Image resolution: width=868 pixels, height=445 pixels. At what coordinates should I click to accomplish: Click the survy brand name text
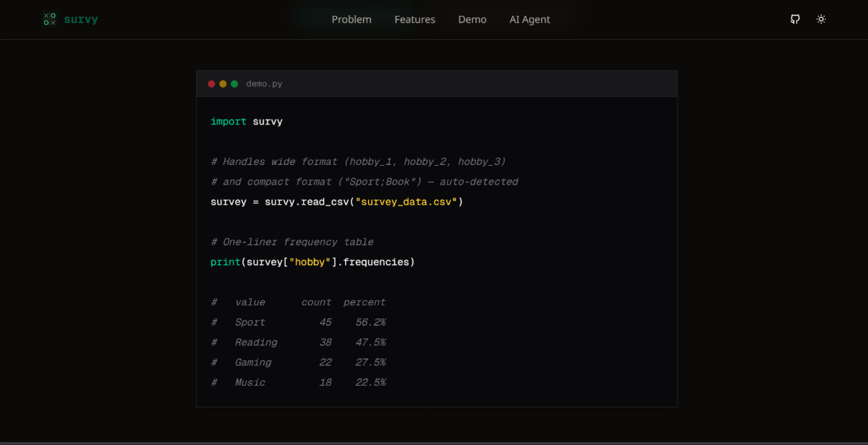(81, 20)
